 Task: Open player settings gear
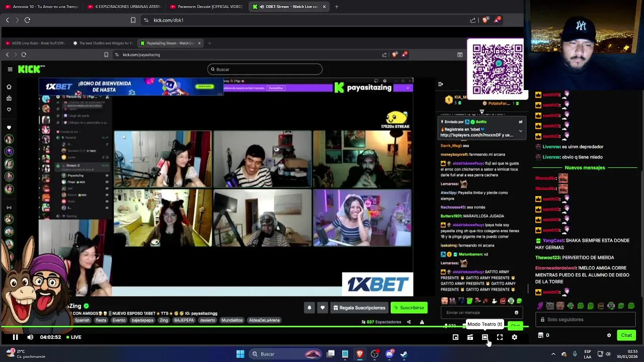coord(514,337)
